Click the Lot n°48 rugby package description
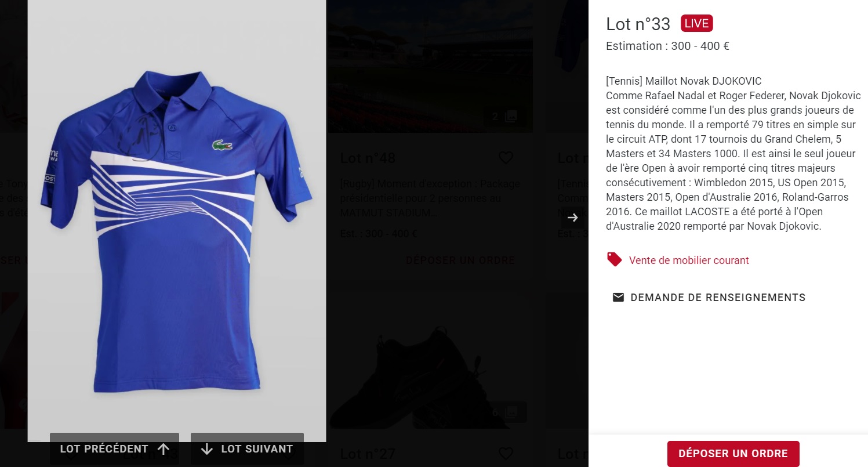 (429, 198)
